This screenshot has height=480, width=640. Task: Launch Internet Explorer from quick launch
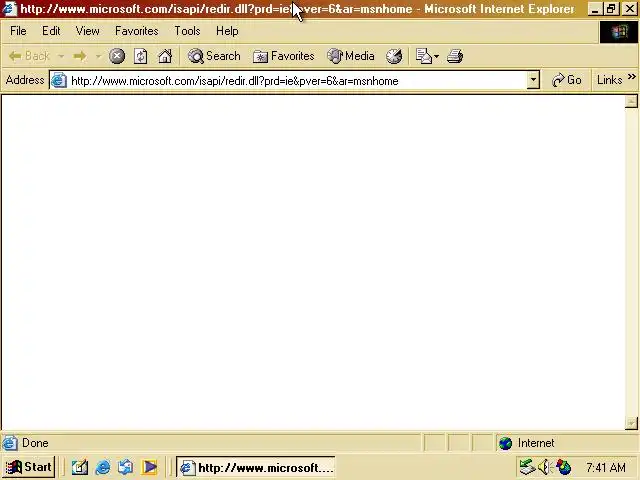(103, 467)
